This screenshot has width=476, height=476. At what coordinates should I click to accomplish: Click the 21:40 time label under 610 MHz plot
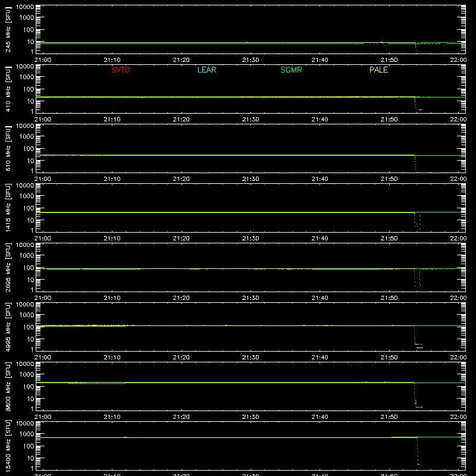pyautogui.click(x=320, y=179)
